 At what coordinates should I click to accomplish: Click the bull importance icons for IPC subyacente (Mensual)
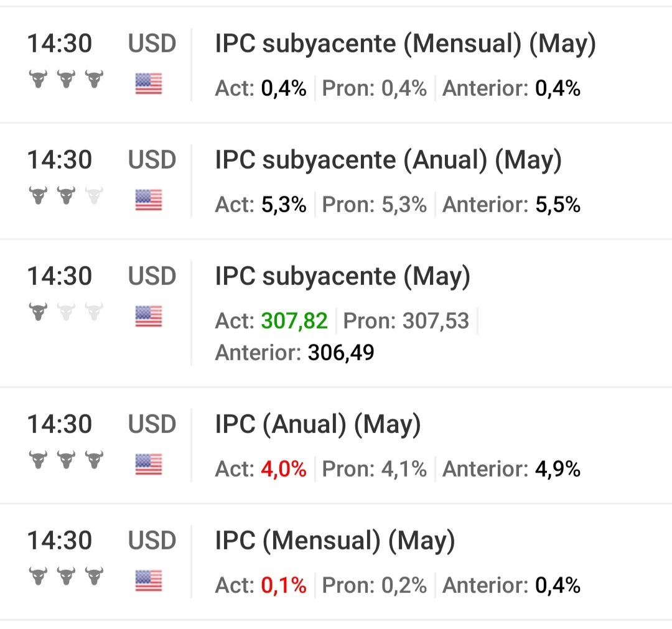pos(66,79)
